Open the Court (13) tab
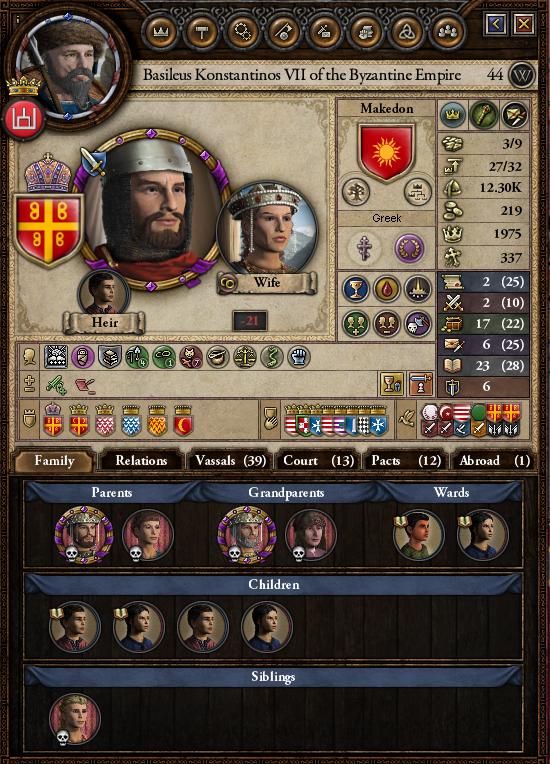Image resolution: width=550 pixels, height=764 pixels. (x=319, y=460)
